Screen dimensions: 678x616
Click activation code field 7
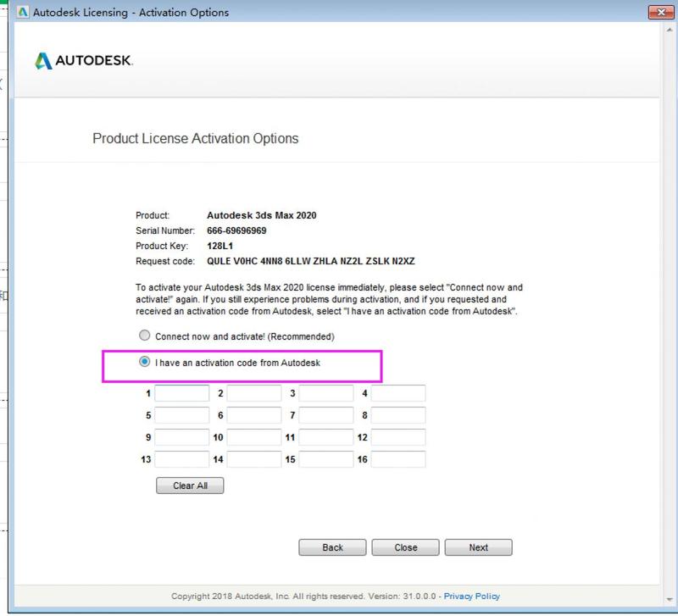(x=326, y=415)
